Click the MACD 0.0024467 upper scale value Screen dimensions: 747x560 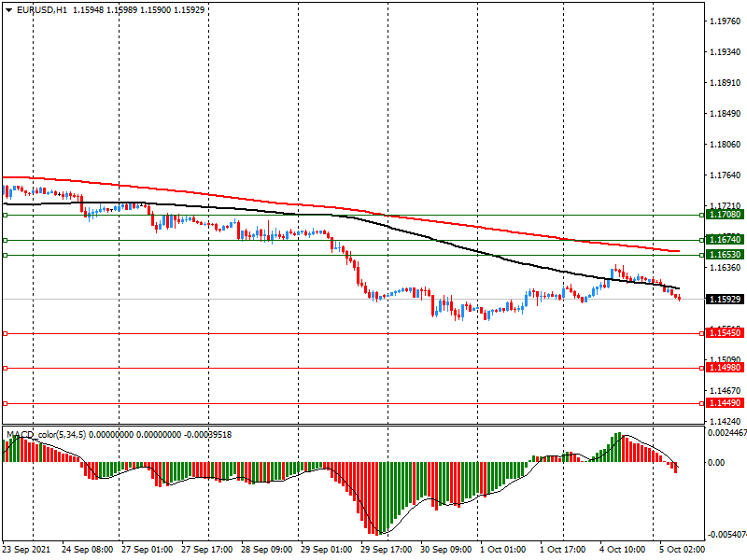point(727,433)
